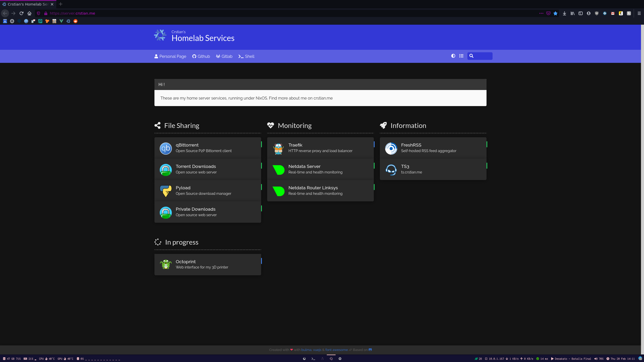Click the Thu 20 Feb 14:11 clock

[620, 359]
